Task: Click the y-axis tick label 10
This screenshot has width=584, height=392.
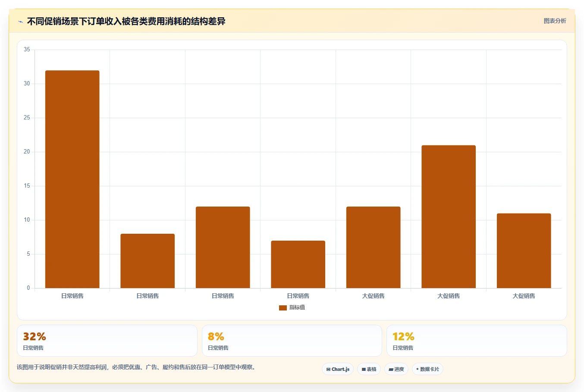Action: [27, 220]
